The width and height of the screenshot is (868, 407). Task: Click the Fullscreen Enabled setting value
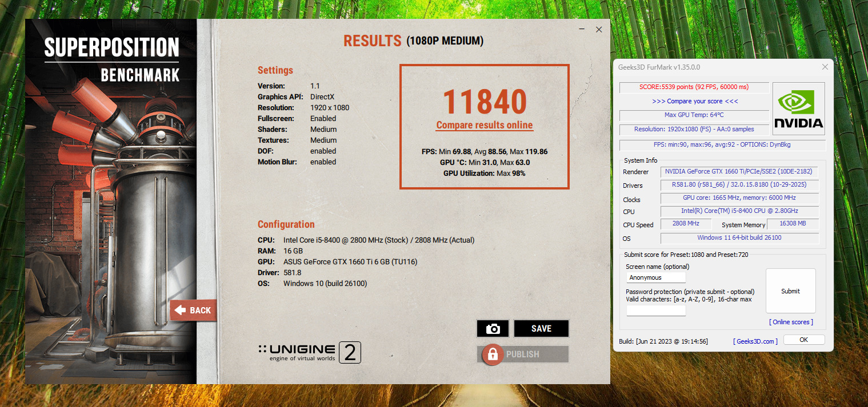point(323,119)
